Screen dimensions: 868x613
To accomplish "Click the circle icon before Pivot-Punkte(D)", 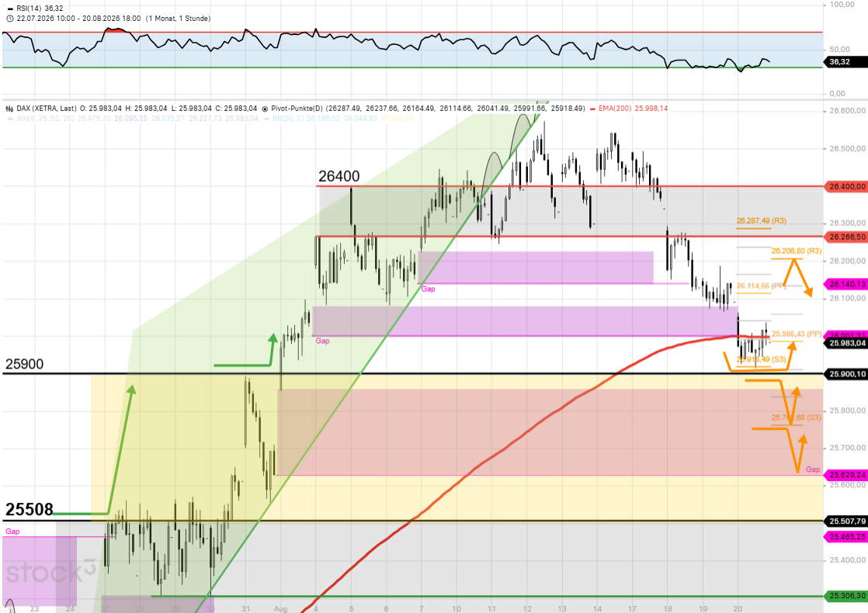I will pyautogui.click(x=265, y=109).
